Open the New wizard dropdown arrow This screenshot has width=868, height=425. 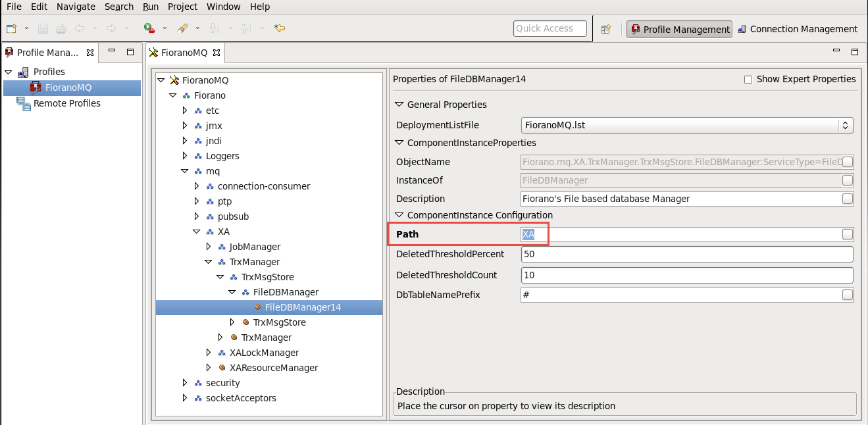click(26, 29)
